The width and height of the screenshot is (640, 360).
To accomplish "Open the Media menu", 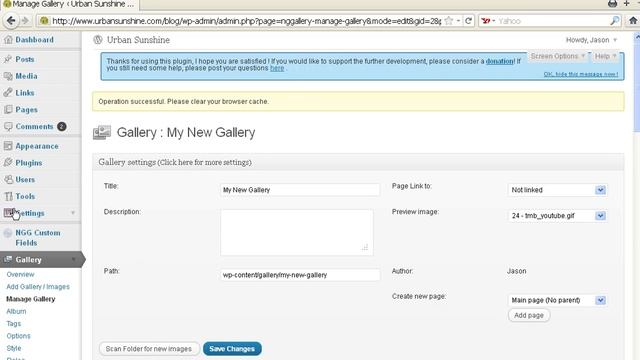I will click(x=27, y=76).
